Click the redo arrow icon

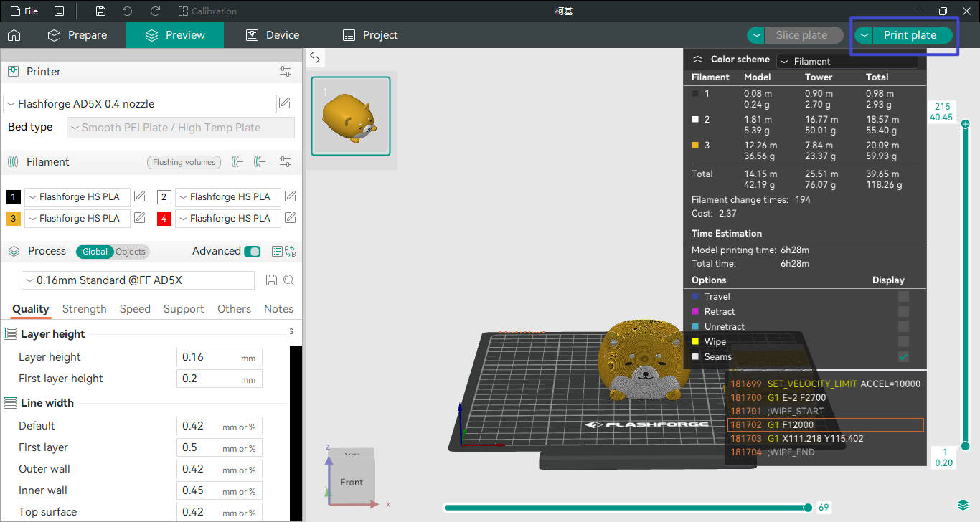coord(155,11)
